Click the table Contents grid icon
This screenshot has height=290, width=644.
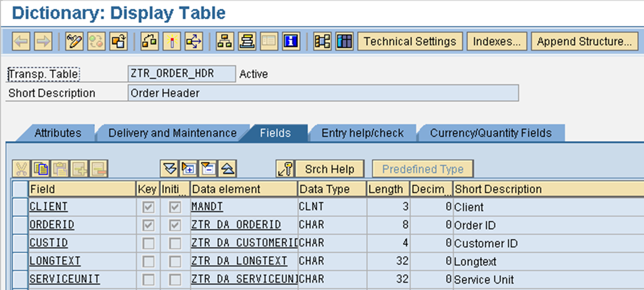345,42
